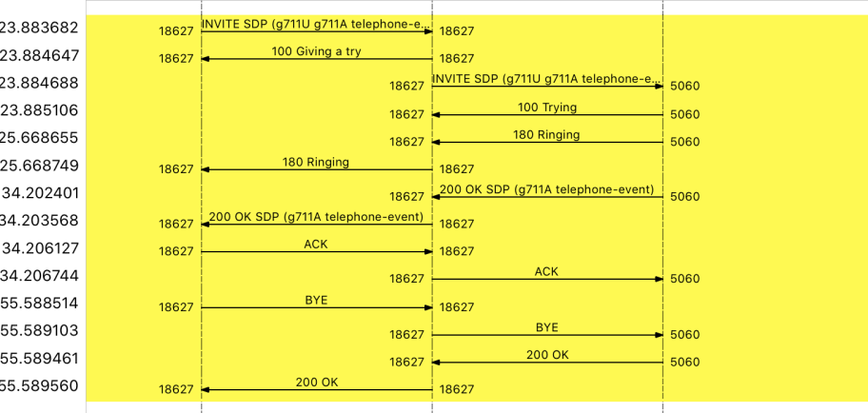The width and height of the screenshot is (868, 413).
Task: Click the timestamp ending in 5.668655
Action: tap(40, 138)
